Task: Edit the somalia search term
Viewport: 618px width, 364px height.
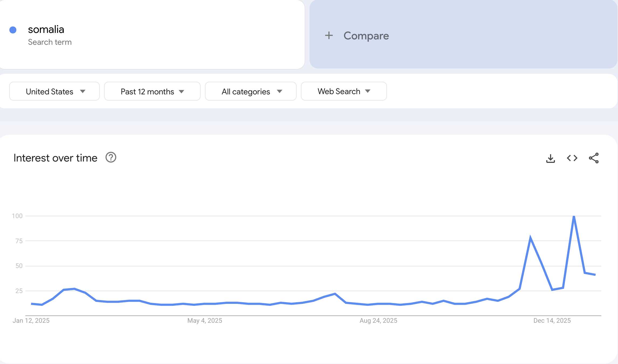Action: [46, 30]
